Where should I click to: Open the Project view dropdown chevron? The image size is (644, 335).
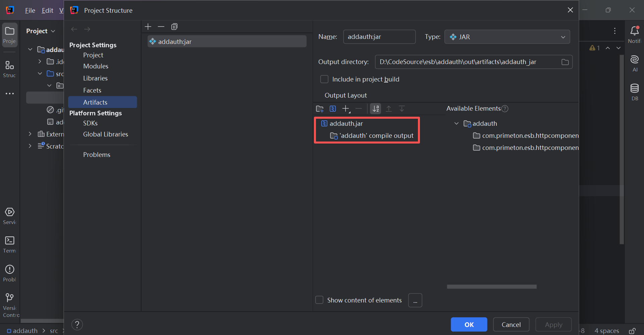point(53,31)
